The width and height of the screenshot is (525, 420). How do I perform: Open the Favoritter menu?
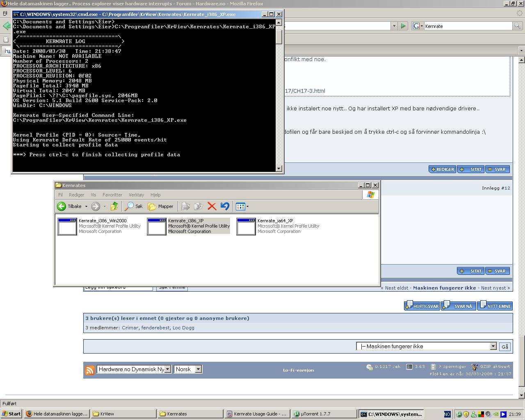[x=112, y=195]
